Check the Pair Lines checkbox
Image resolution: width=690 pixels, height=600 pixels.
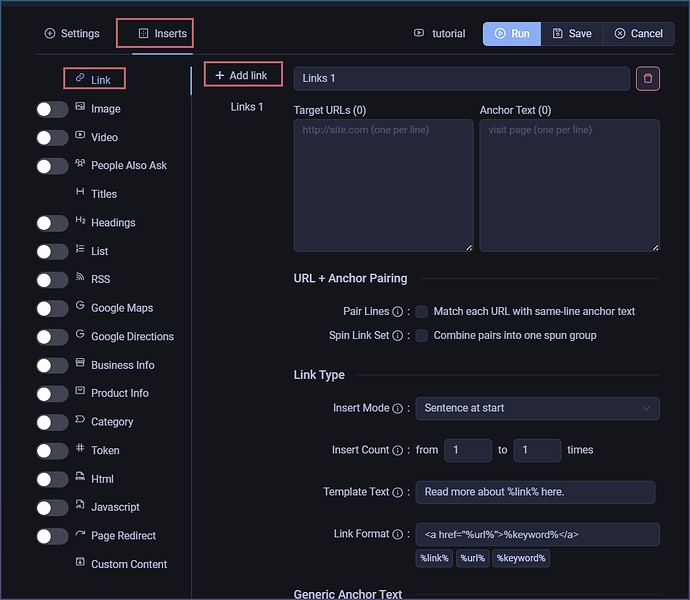coord(422,312)
